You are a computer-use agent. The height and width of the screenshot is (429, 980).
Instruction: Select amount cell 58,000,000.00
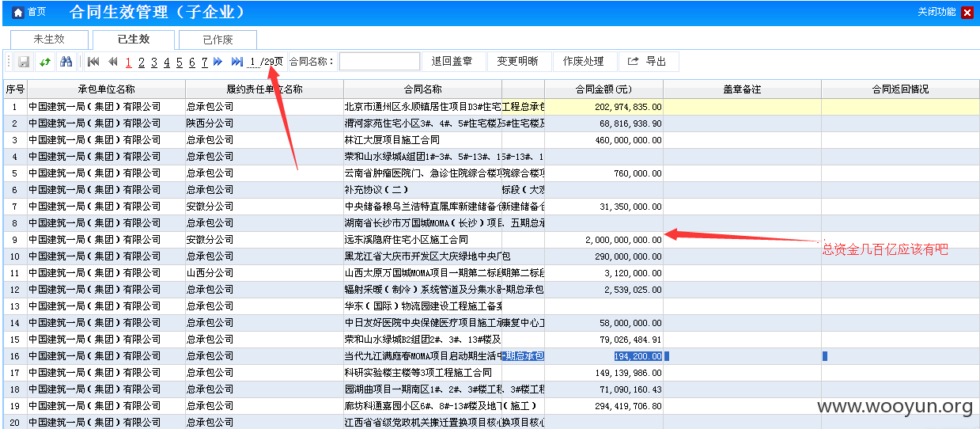604,322
